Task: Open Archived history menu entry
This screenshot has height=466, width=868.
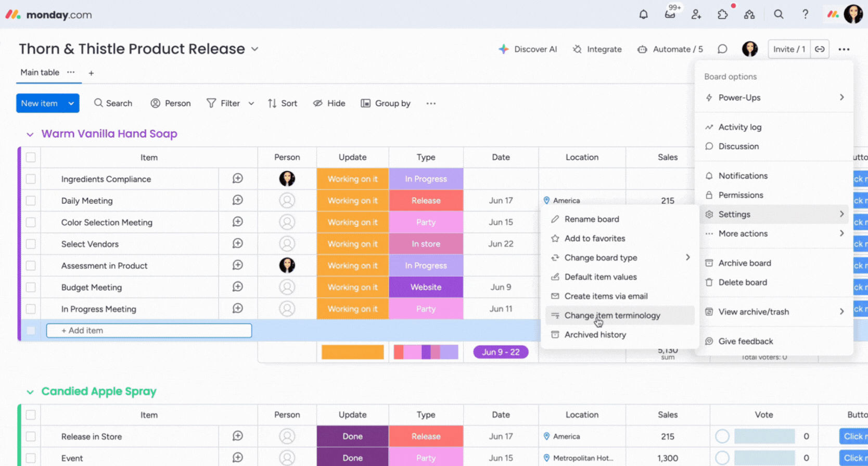Action: coord(620,334)
